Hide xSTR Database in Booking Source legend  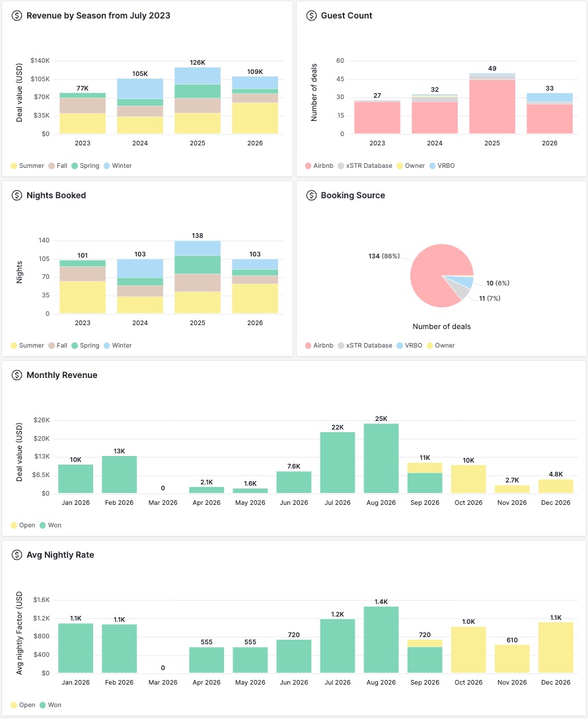click(365, 345)
